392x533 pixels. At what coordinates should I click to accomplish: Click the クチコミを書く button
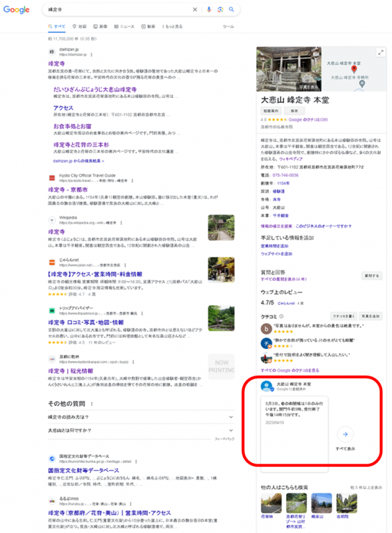[x=344, y=316]
